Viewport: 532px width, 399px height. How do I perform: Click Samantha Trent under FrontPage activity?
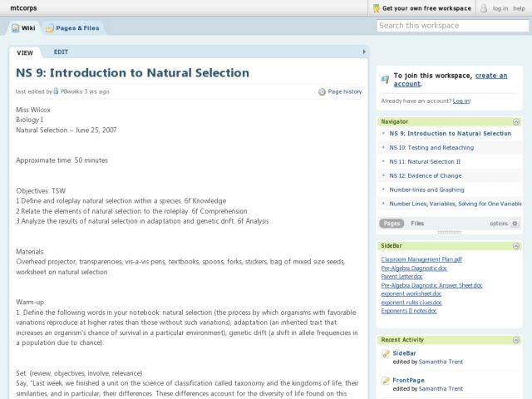pos(441,389)
